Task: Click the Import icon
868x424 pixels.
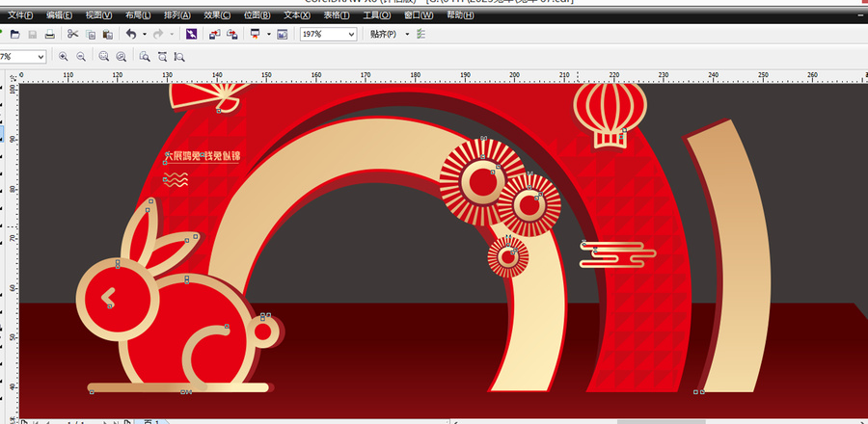Action: pyautogui.click(x=215, y=35)
